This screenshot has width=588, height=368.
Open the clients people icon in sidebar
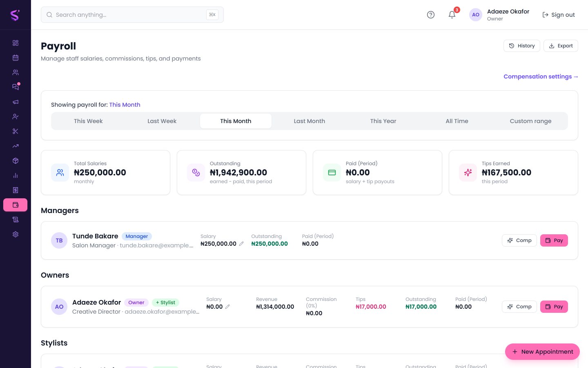pos(16,72)
